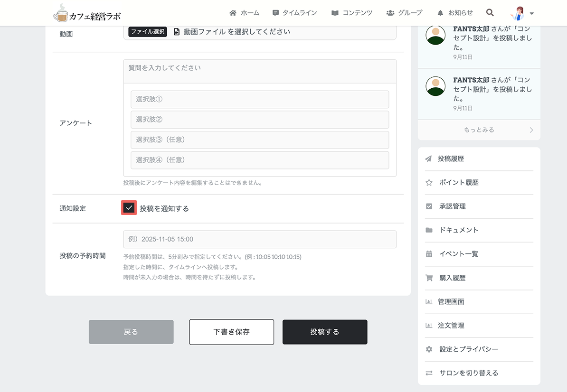Click 動画ファイル を選択してください text

pos(237,32)
